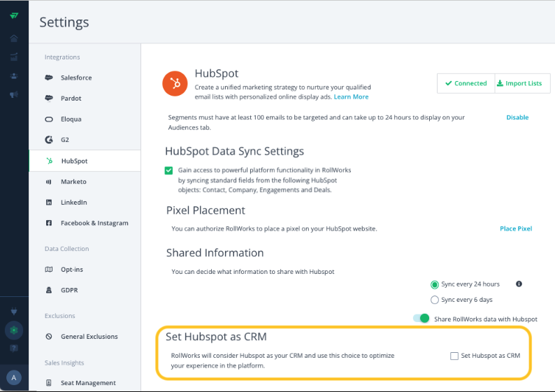Viewport: 555px width, 392px height.
Task: Click the RollWorks logo icon
Action: click(14, 15)
